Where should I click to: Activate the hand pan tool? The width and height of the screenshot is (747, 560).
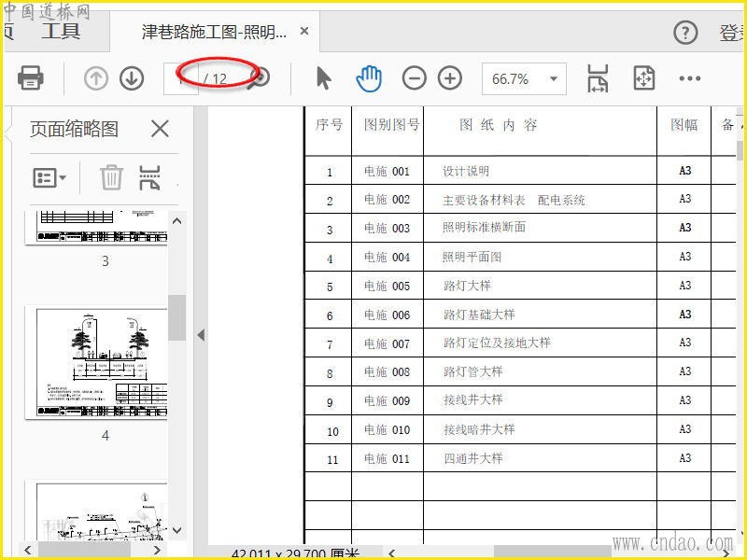[x=369, y=78]
